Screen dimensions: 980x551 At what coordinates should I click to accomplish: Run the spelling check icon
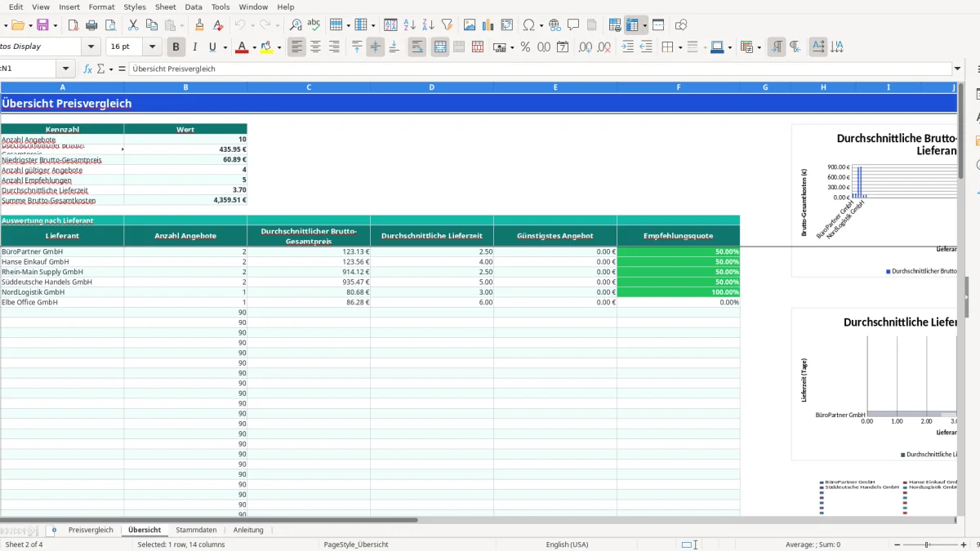pyautogui.click(x=314, y=25)
